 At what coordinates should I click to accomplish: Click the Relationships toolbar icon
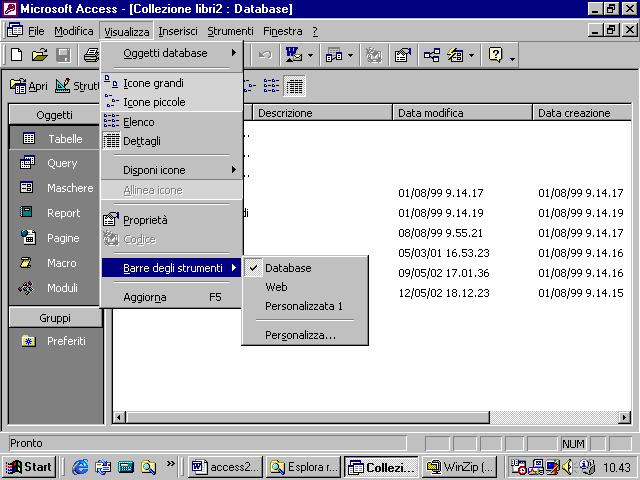click(431, 55)
